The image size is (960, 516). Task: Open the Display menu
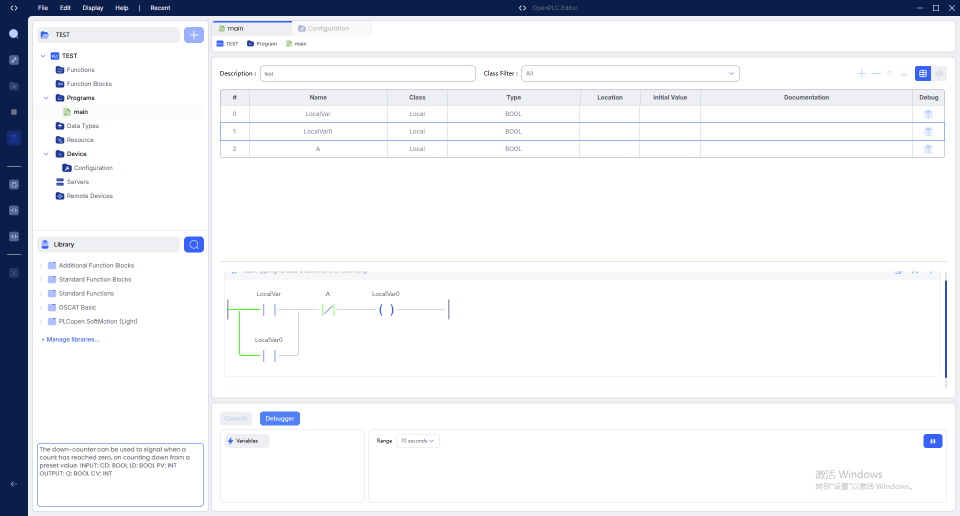coord(93,8)
